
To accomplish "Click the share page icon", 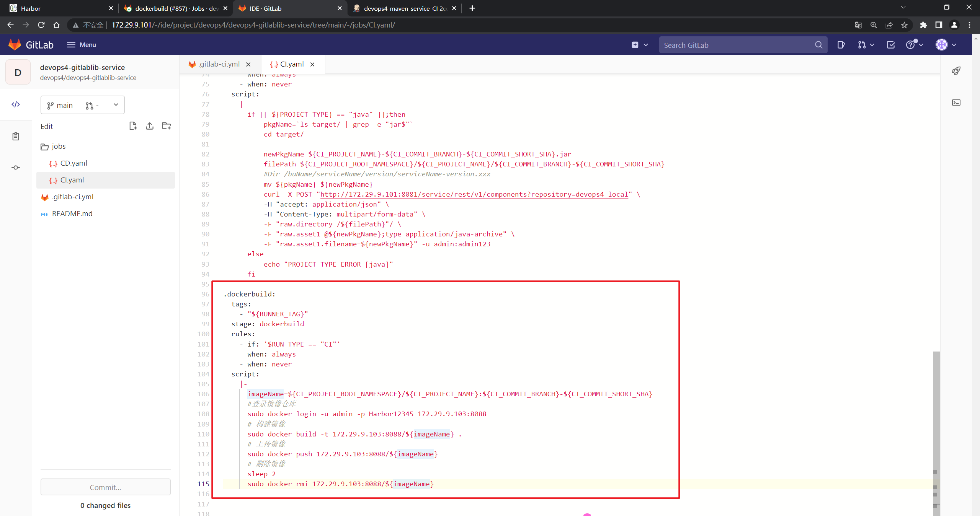I will (889, 25).
